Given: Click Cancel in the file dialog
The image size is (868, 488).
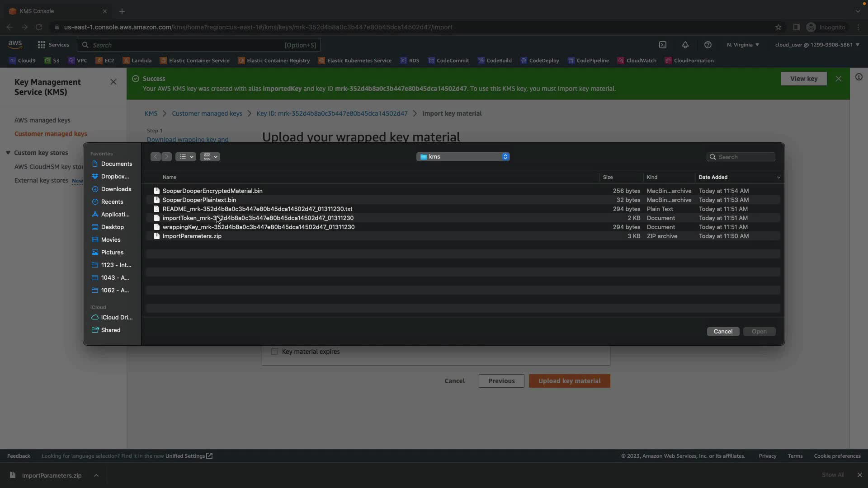Looking at the screenshot, I should pyautogui.click(x=723, y=332).
